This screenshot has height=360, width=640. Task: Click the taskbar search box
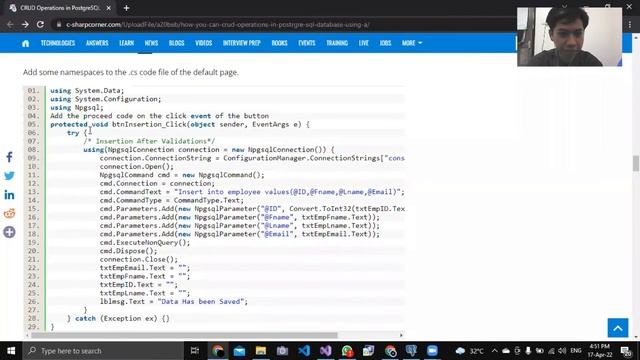point(103,351)
